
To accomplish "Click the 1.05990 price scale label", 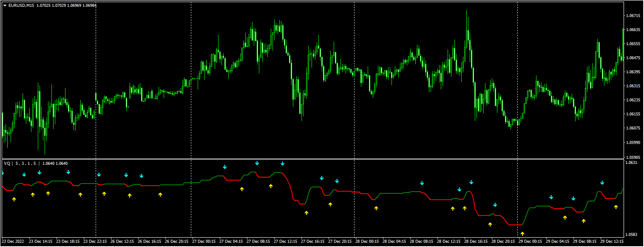I will (x=633, y=142).
